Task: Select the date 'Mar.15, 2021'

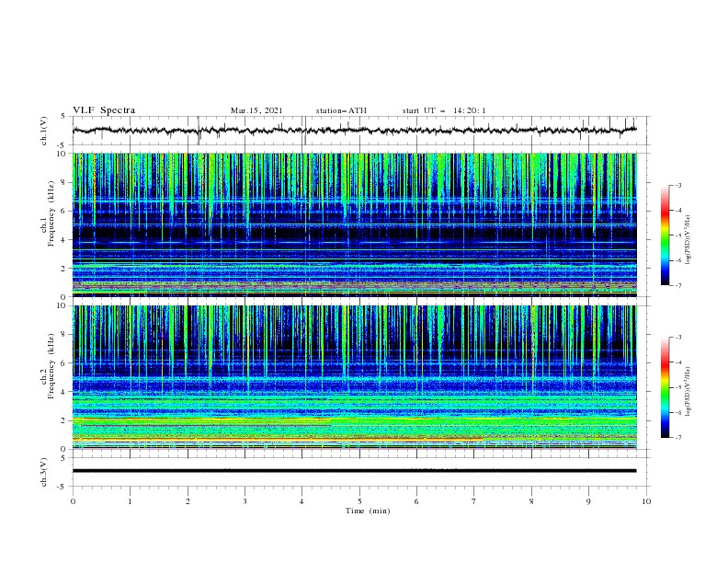Action: point(256,110)
